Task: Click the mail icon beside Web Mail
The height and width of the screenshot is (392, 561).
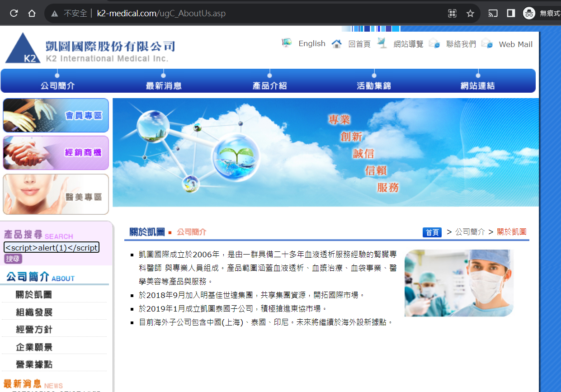Action: (487, 43)
